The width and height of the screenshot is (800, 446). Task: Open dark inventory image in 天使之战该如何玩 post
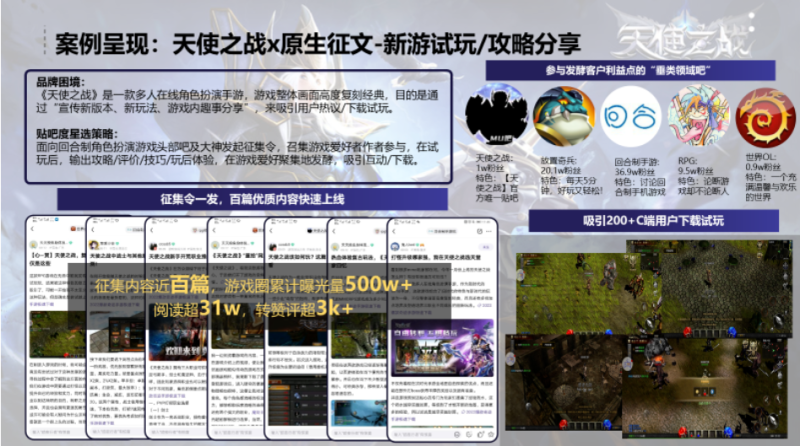(296, 398)
